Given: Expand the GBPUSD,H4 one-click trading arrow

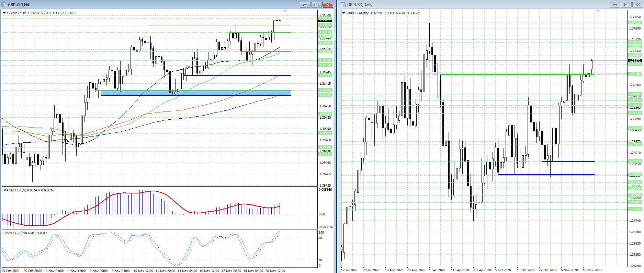Looking at the screenshot, I should [x=4, y=13].
